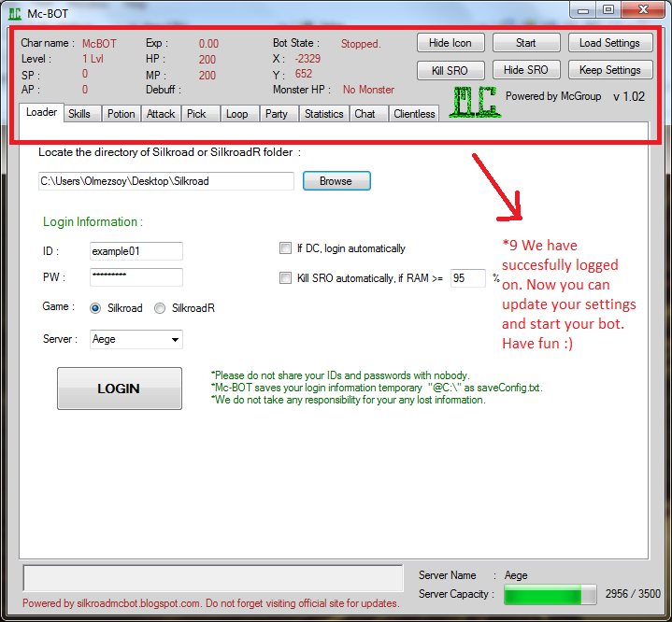Select the SilkroadR game radio button
This screenshot has height=622, width=672.
point(160,308)
